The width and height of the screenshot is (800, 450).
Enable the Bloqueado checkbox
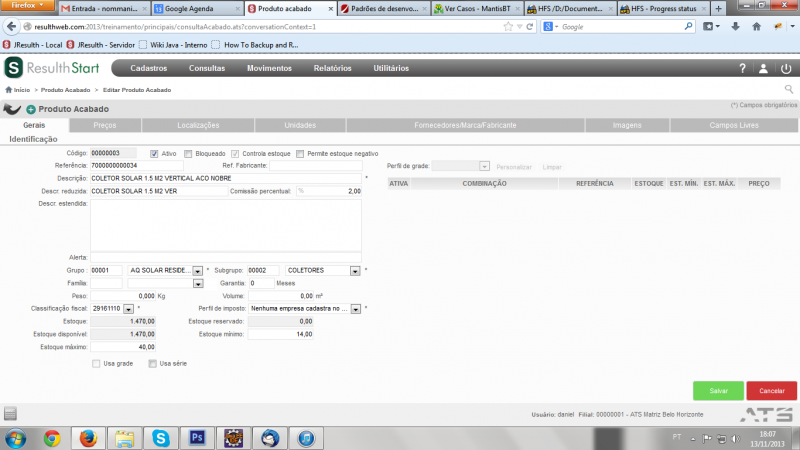click(x=188, y=154)
